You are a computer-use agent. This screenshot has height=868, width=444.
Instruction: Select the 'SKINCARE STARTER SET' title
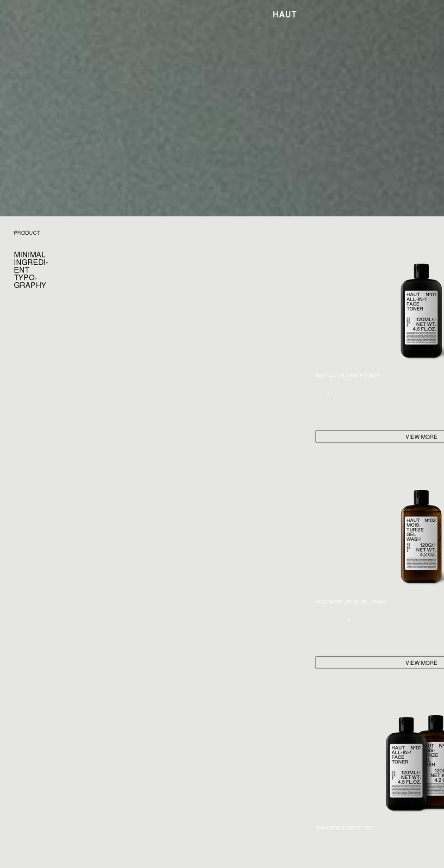345,827
